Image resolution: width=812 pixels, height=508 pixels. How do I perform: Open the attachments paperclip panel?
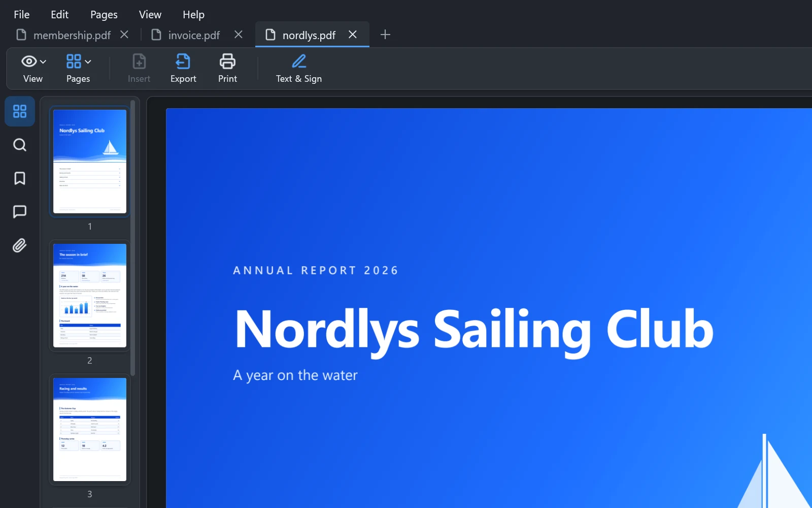click(20, 245)
